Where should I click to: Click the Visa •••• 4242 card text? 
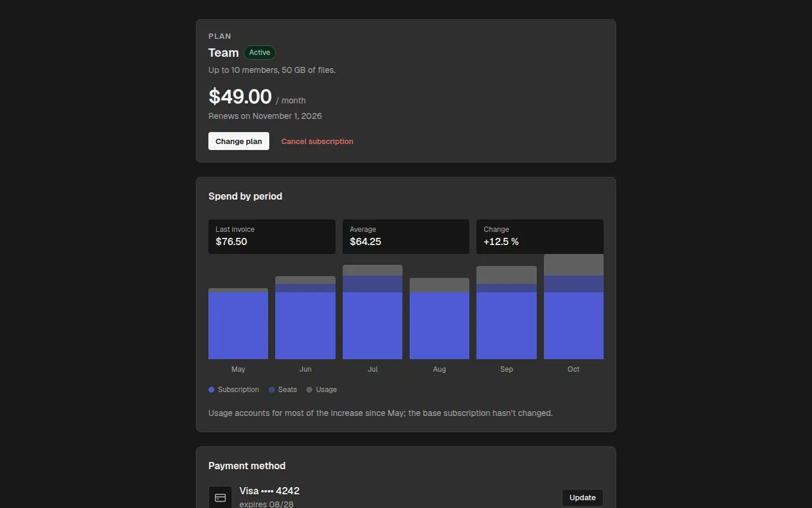pyautogui.click(x=269, y=491)
